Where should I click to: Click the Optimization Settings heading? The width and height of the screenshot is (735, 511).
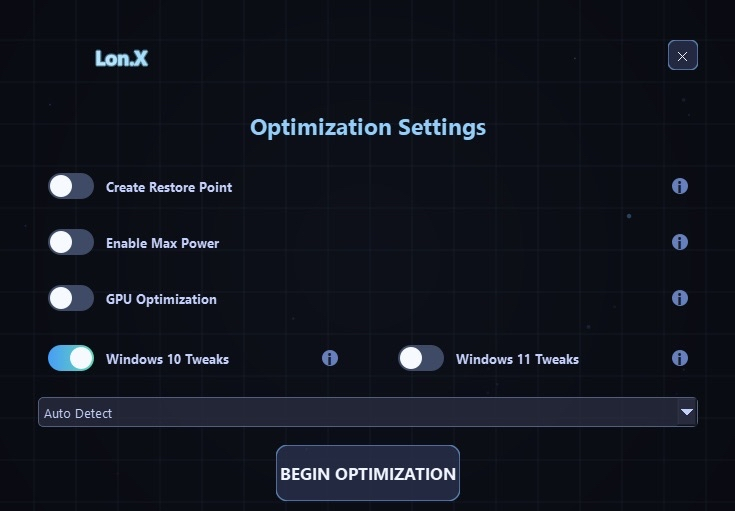(x=368, y=128)
